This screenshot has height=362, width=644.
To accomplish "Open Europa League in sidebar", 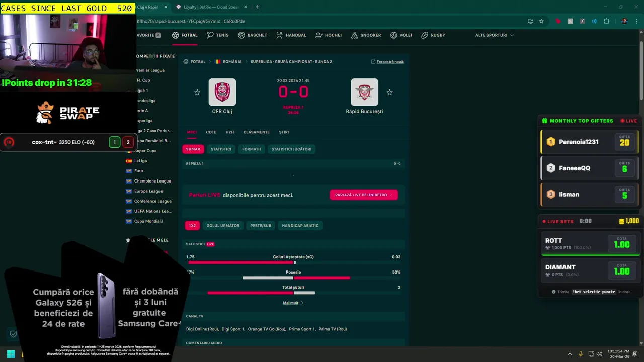I will coord(148,191).
